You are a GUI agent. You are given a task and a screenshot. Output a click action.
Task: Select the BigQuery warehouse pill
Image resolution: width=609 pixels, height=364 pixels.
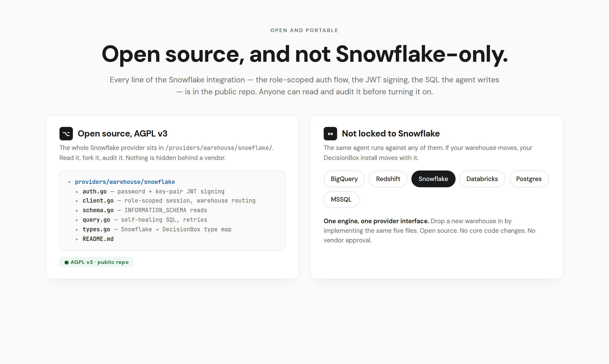pyautogui.click(x=344, y=179)
